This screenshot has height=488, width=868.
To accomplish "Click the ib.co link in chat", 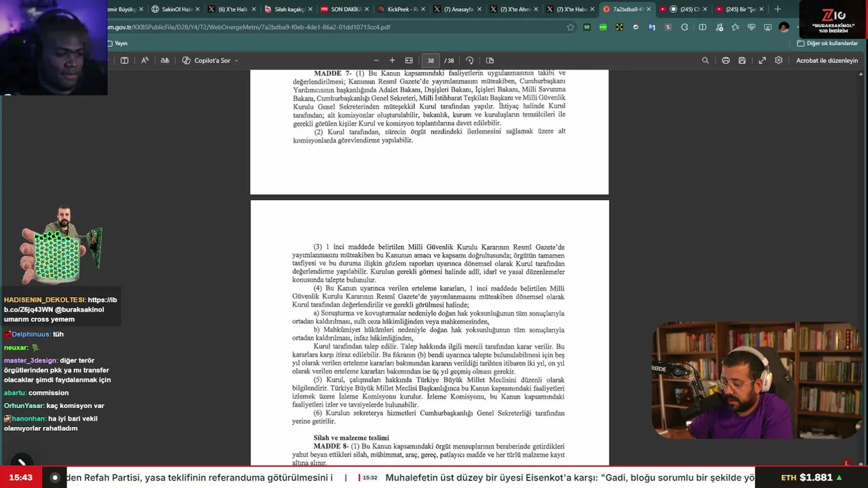I will pyautogui.click(x=60, y=304).
